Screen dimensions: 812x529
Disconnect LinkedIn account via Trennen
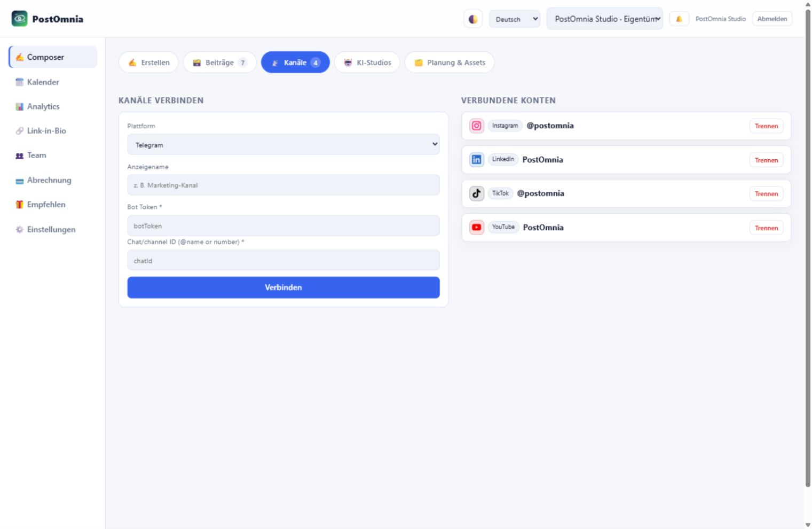click(766, 160)
